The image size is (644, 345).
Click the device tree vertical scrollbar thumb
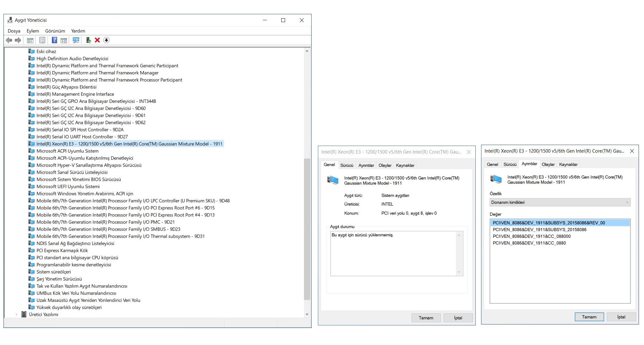307,229
